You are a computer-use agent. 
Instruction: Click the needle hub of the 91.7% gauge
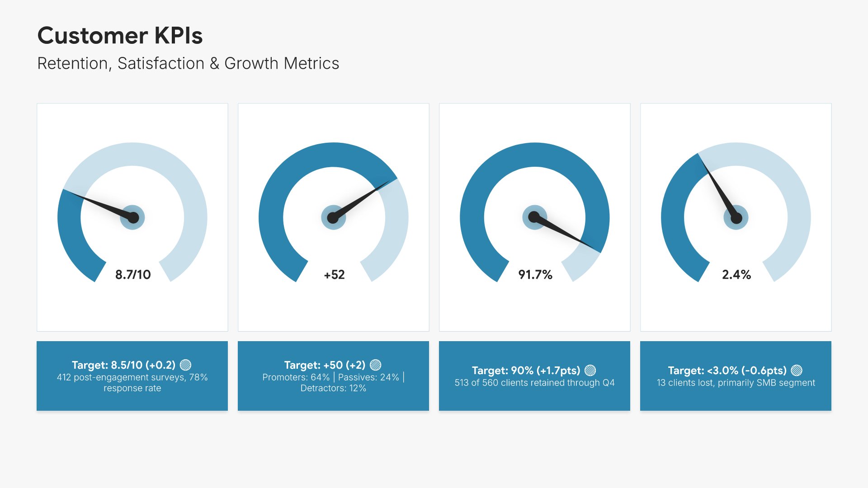(x=534, y=217)
